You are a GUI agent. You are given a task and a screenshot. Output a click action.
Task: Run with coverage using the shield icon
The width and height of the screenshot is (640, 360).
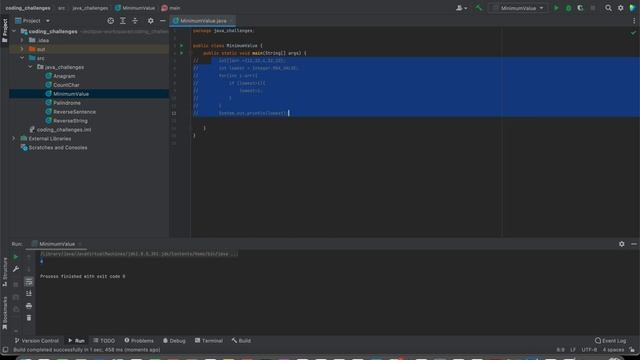(580, 8)
